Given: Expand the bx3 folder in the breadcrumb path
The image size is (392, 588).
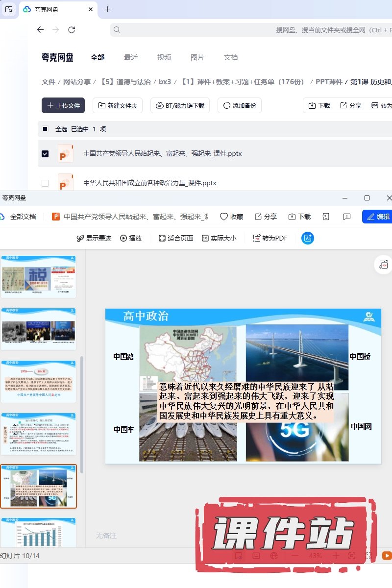Looking at the screenshot, I should point(165,82).
